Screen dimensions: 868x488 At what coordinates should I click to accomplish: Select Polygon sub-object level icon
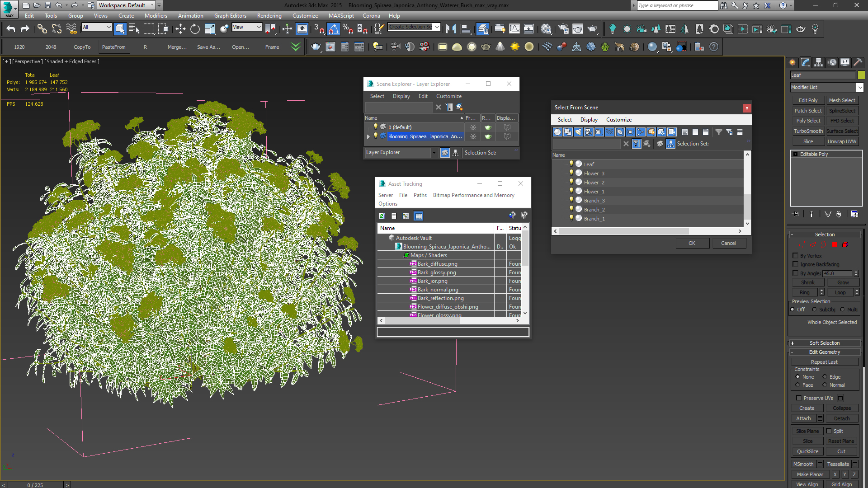(x=835, y=244)
